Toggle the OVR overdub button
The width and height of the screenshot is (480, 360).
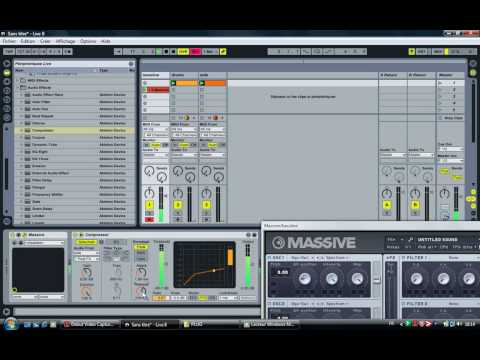pyautogui.click(x=183, y=51)
